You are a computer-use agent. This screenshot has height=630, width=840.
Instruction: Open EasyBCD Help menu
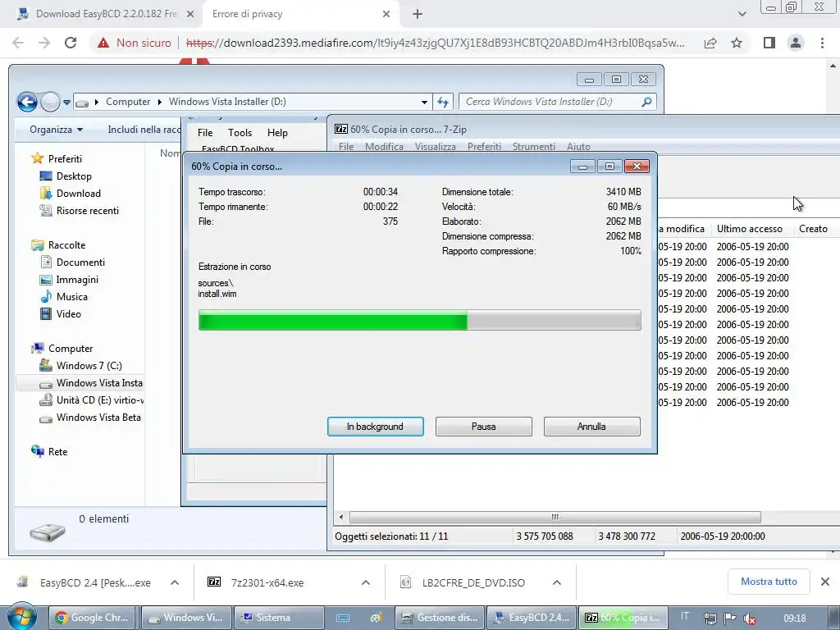pyautogui.click(x=277, y=133)
